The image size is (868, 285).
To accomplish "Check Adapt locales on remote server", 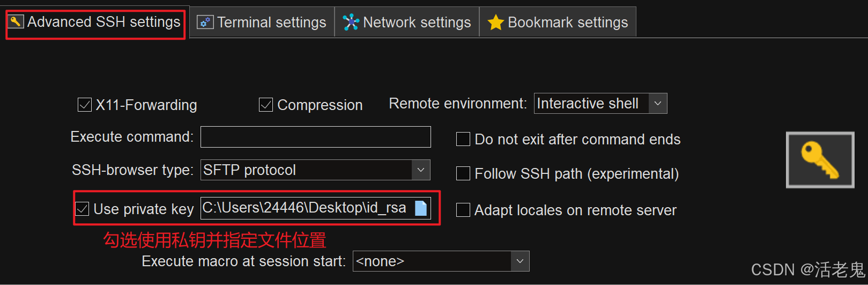I will pyautogui.click(x=463, y=210).
